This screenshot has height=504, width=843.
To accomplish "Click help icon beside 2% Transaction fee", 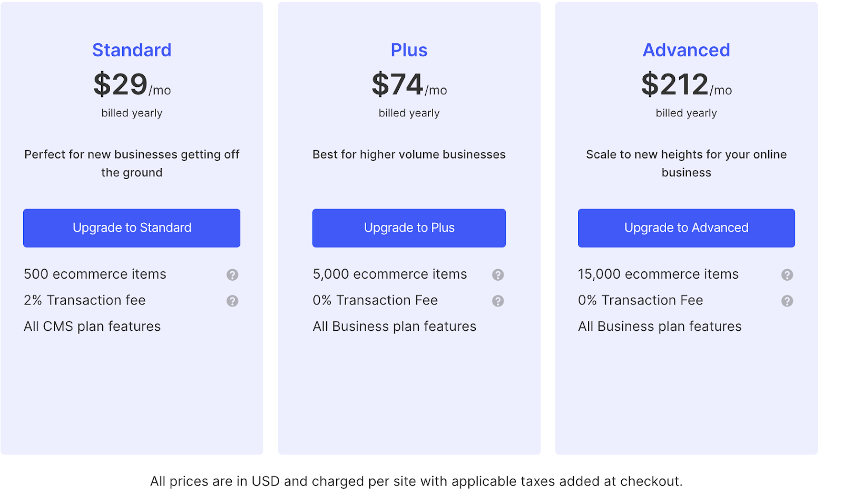I will point(232,301).
